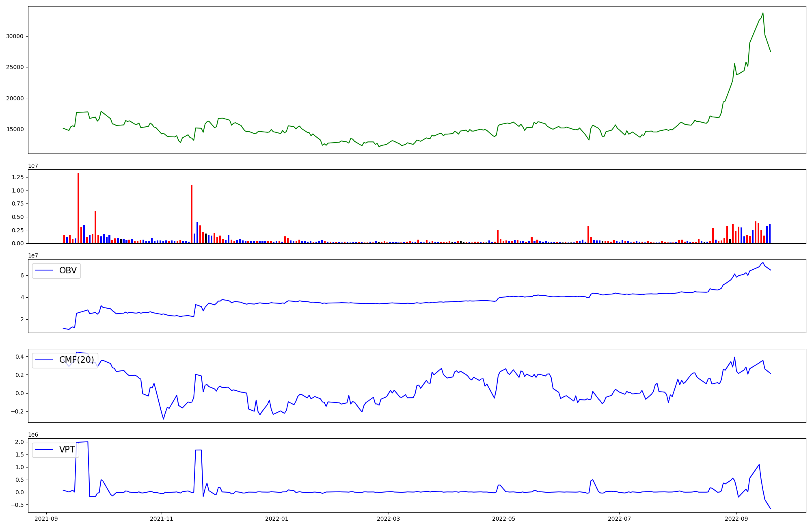Screen dimensions: 812x528
Task: Click the 15000 price axis label
Action: point(15,129)
